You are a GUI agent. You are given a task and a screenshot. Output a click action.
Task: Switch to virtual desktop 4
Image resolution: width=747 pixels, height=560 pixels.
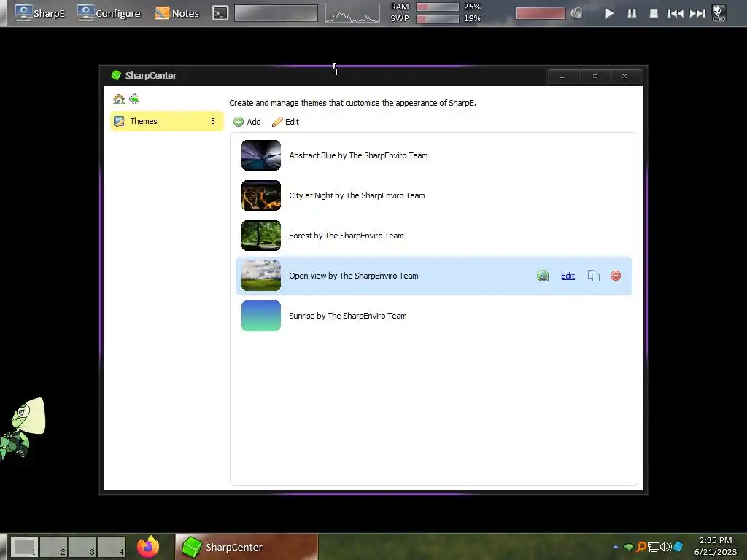(112, 547)
